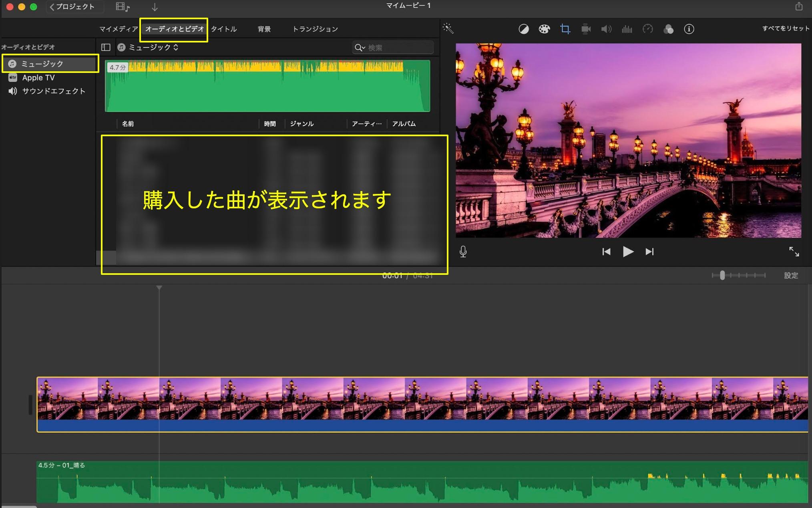Click the 00:01 timecode display

(x=392, y=276)
